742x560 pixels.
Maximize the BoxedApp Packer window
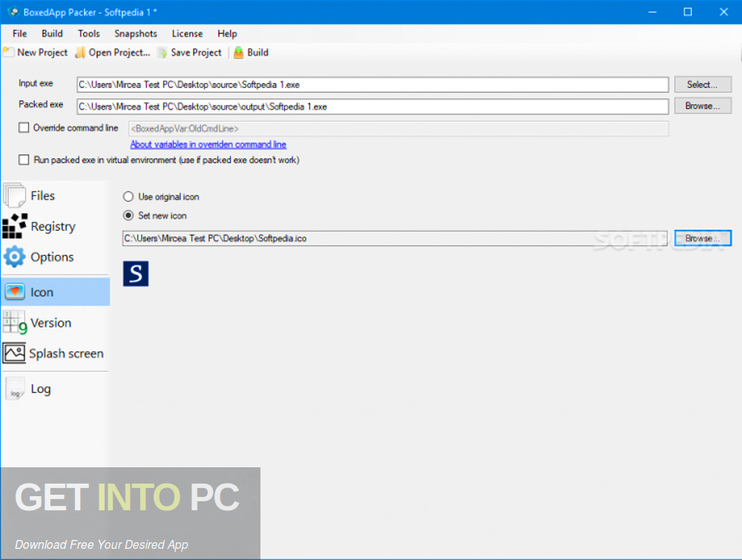688,12
